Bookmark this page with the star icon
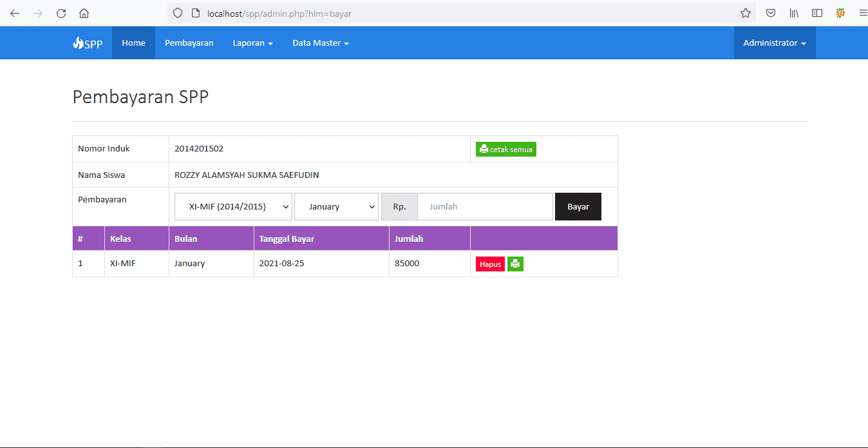The image size is (868, 448). 745,13
